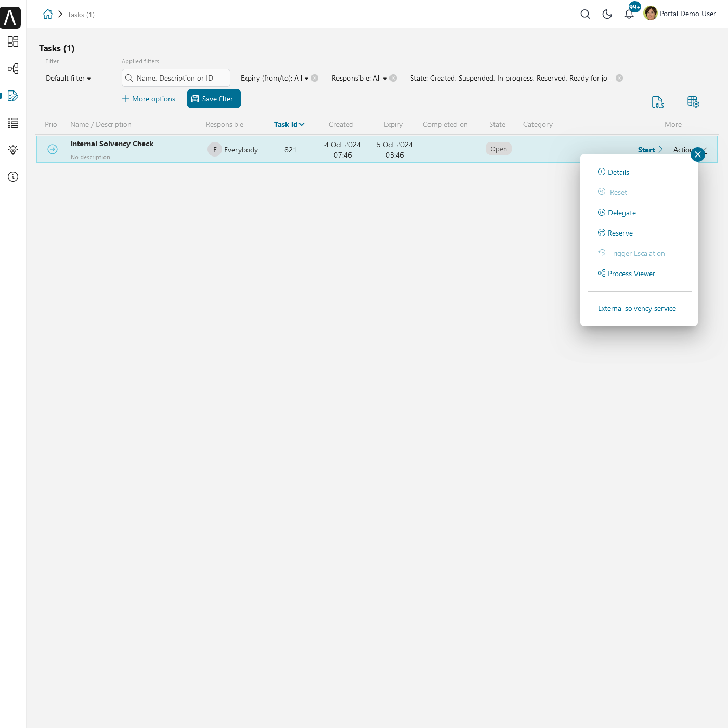Click the Name / Description column header
Viewport: 728px width, 728px height.
(101, 124)
